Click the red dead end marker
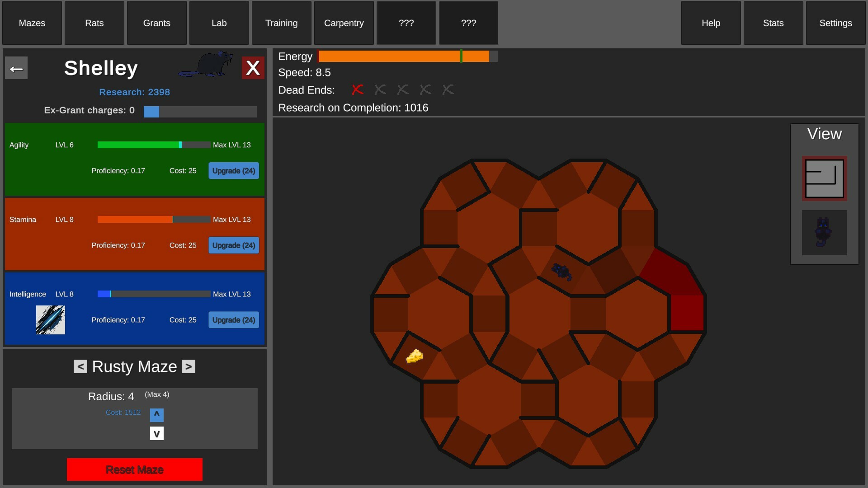 357,89
